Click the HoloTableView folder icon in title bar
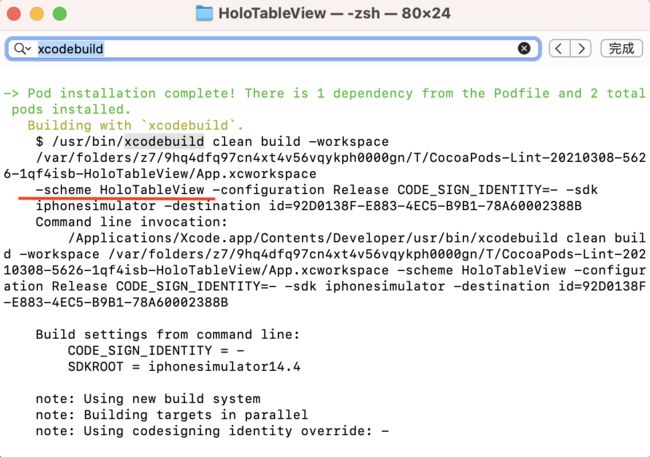650x457 pixels. click(204, 13)
